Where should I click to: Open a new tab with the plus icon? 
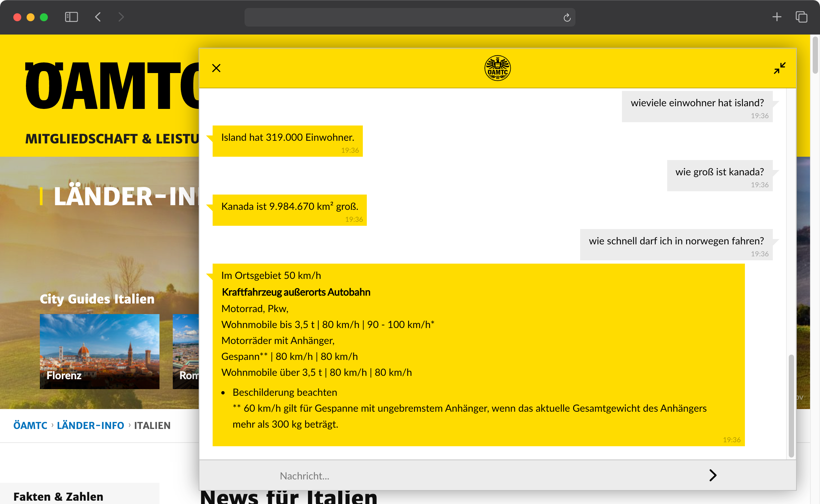pyautogui.click(x=777, y=17)
